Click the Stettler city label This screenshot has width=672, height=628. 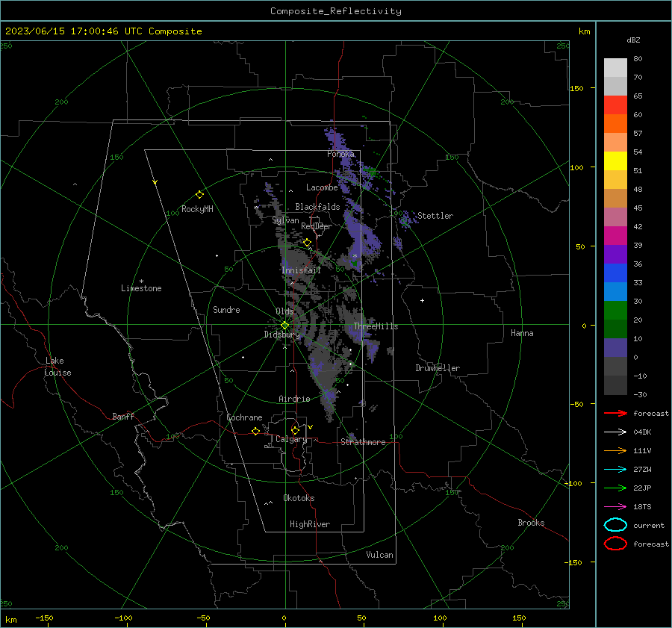pos(435,216)
